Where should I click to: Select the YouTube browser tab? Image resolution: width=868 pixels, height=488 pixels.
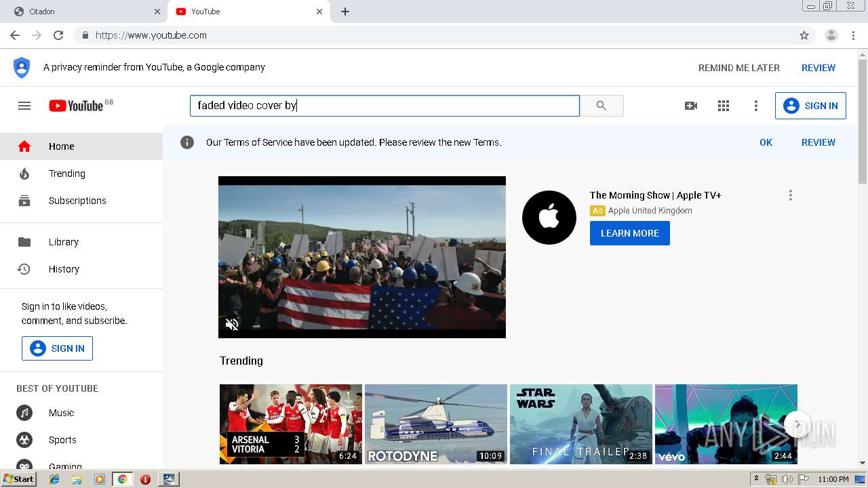coord(248,12)
